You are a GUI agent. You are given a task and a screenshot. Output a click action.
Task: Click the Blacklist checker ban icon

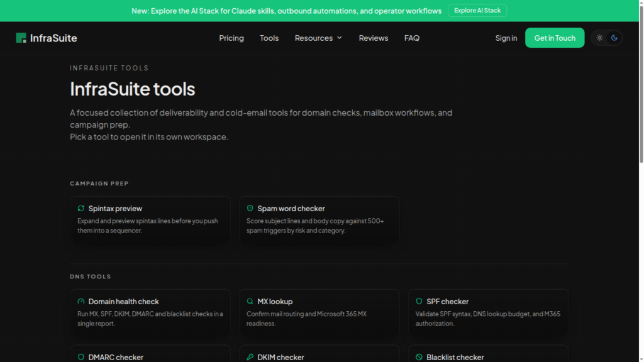(419, 357)
